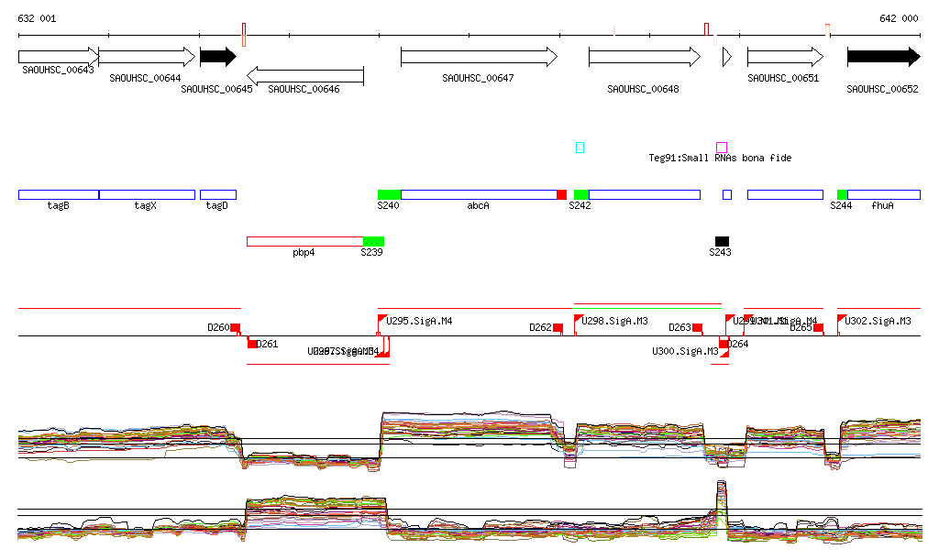Click the small unlabeled gene arrowhead before SAOUHSC_00651

click(727, 57)
